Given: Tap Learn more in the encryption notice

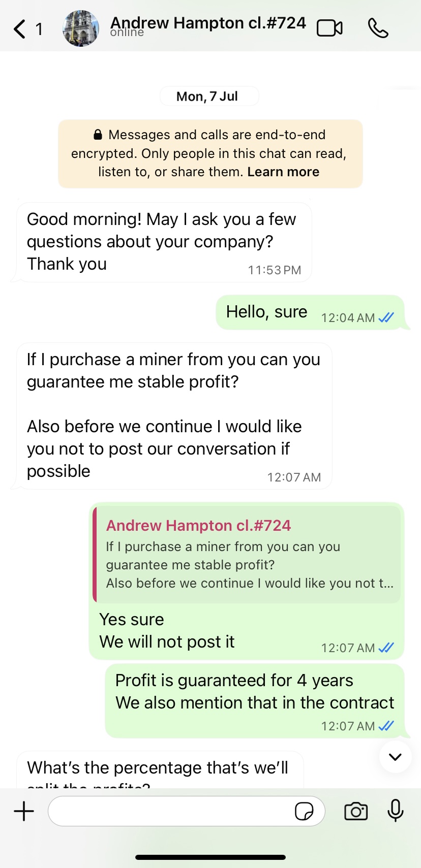Looking at the screenshot, I should coord(283,172).
